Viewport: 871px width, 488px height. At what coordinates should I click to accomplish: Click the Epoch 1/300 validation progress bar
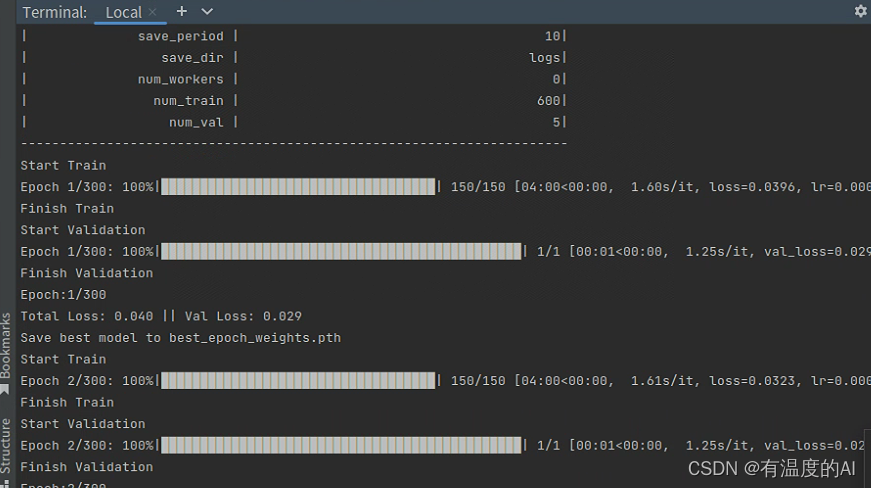341,251
